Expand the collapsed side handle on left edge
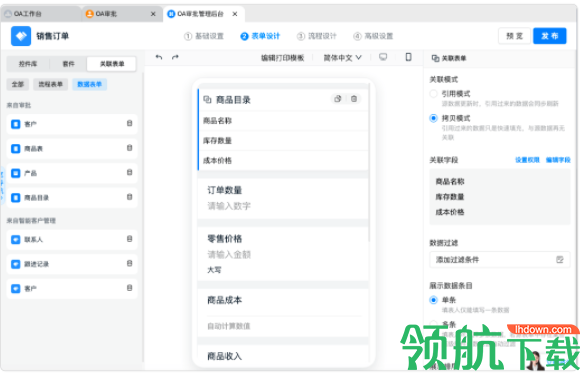 [2, 186]
